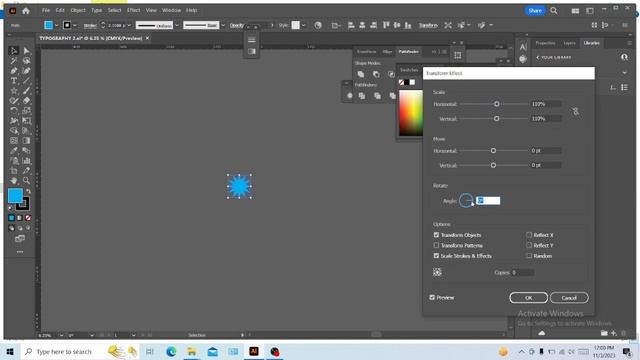Select the Line Segment tool
Image resolution: width=640 pixels, height=360 pixels.
(x=27, y=81)
